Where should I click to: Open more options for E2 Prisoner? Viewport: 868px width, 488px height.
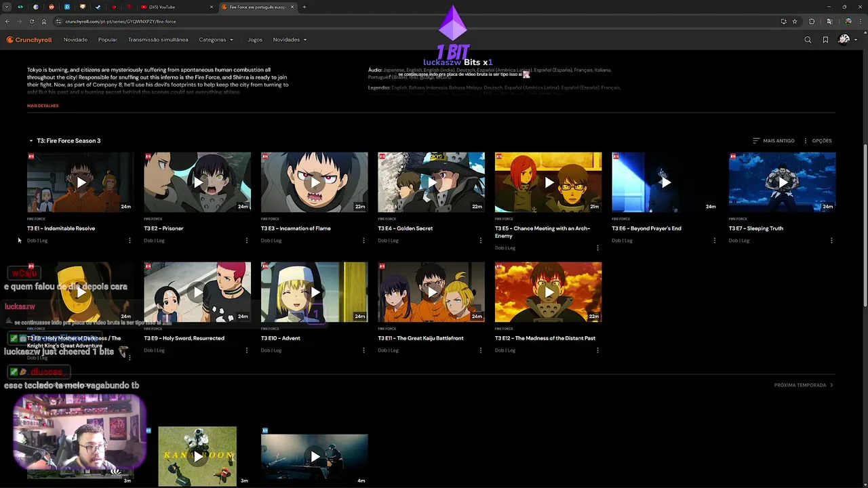point(246,241)
